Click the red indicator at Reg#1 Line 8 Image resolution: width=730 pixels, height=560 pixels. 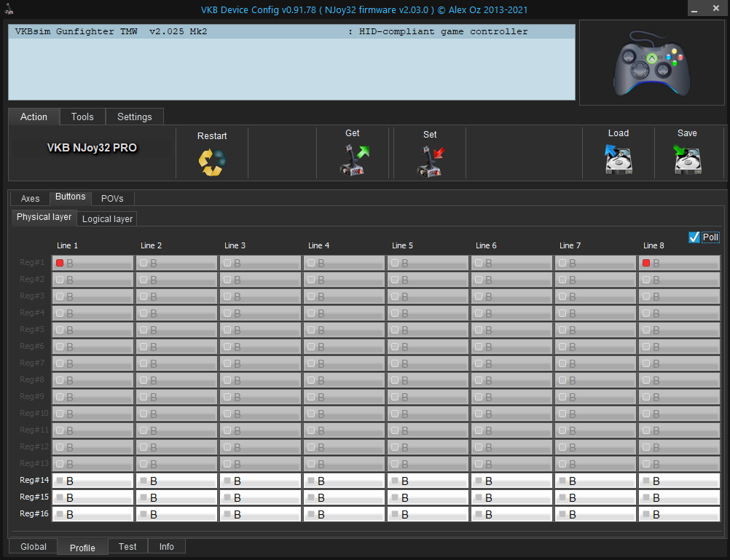[646, 263]
